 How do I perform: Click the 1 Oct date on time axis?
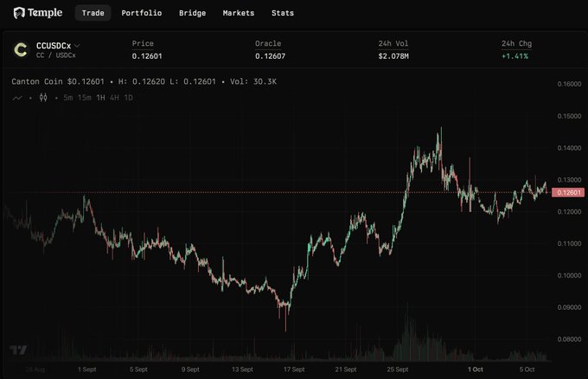pos(476,369)
